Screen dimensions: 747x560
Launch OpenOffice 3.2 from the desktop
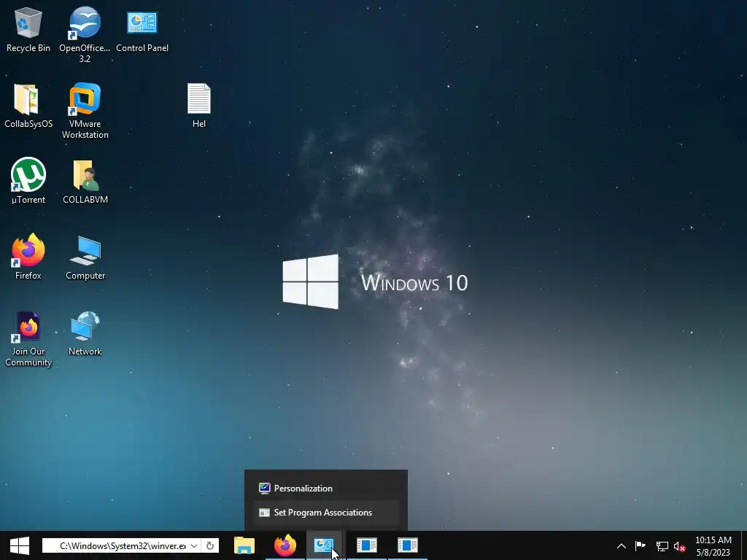[x=85, y=34]
